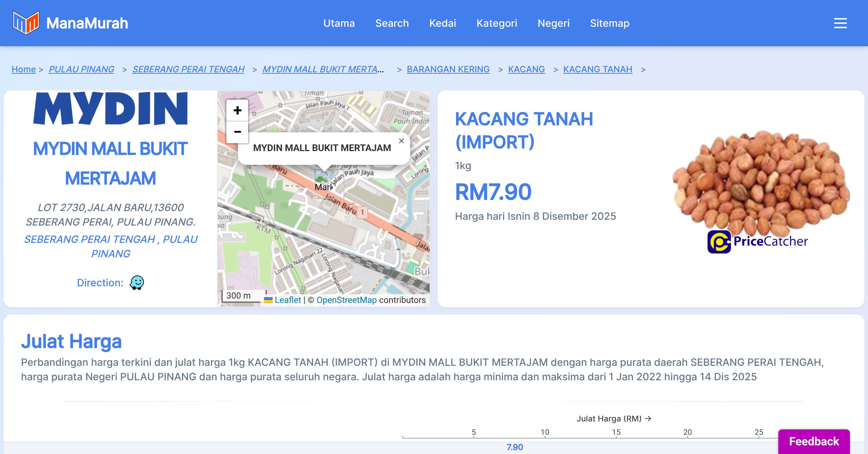Click the map marker icon

click(x=322, y=178)
